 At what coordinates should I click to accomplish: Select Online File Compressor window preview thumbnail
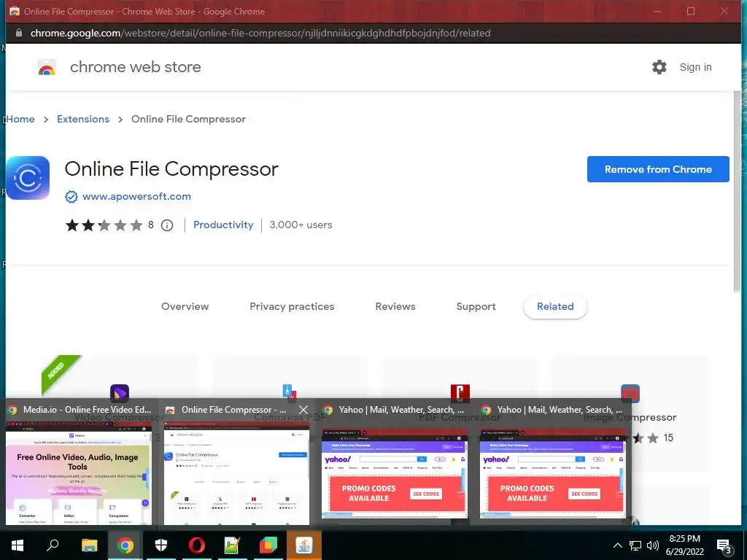(x=237, y=472)
